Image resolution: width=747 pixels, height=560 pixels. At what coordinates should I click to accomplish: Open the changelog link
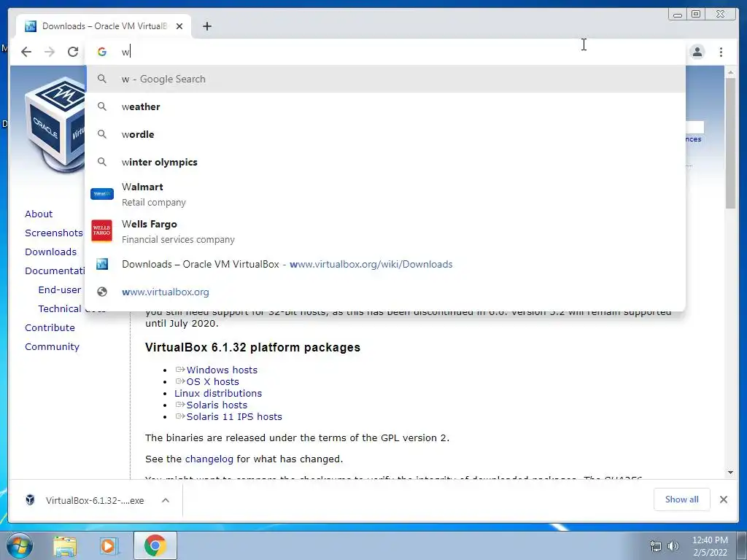tap(209, 459)
